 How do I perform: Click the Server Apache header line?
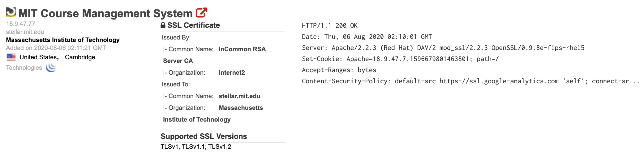(x=443, y=48)
